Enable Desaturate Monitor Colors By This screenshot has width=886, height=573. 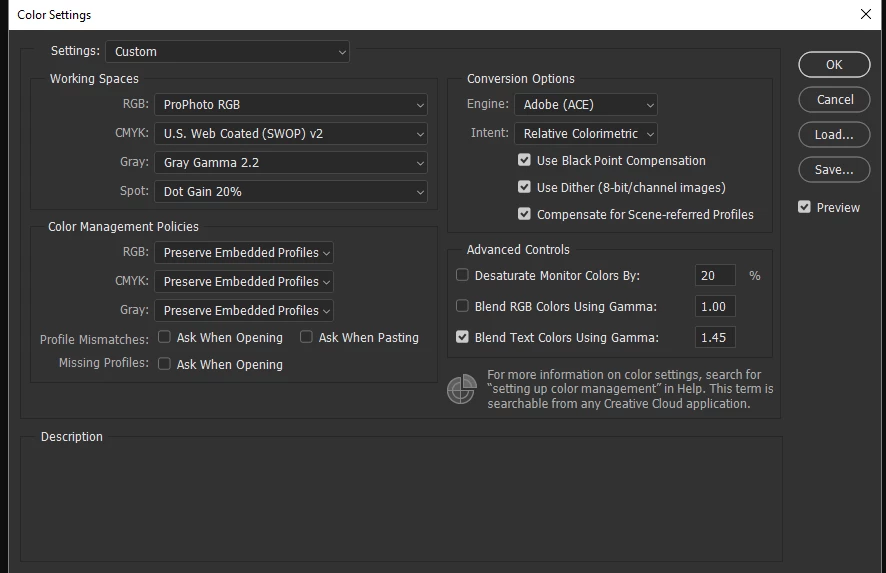pyautogui.click(x=462, y=275)
